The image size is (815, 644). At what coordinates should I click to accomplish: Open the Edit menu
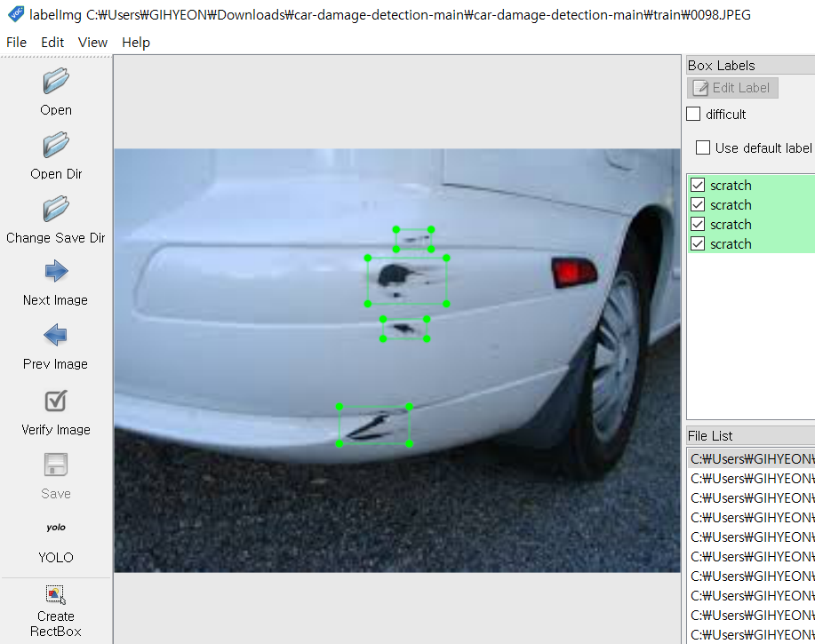[52, 42]
